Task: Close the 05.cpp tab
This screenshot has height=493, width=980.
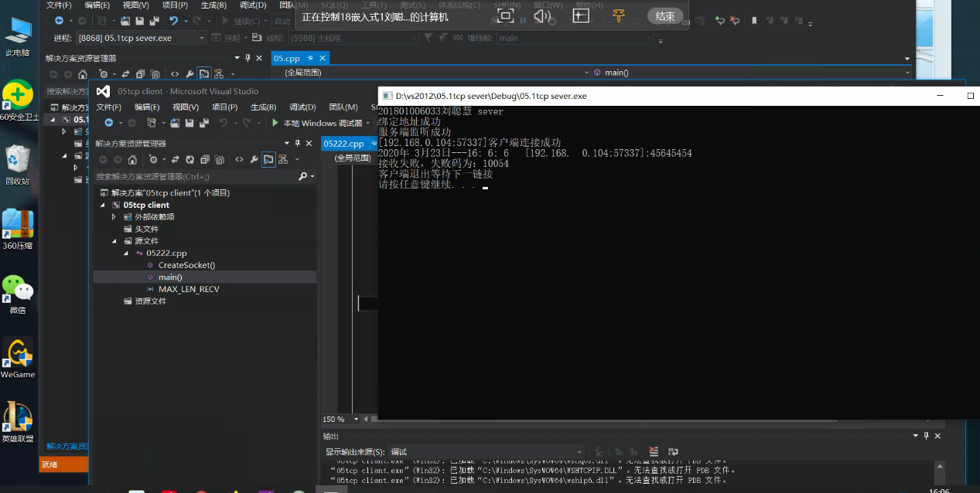Action: (x=323, y=58)
